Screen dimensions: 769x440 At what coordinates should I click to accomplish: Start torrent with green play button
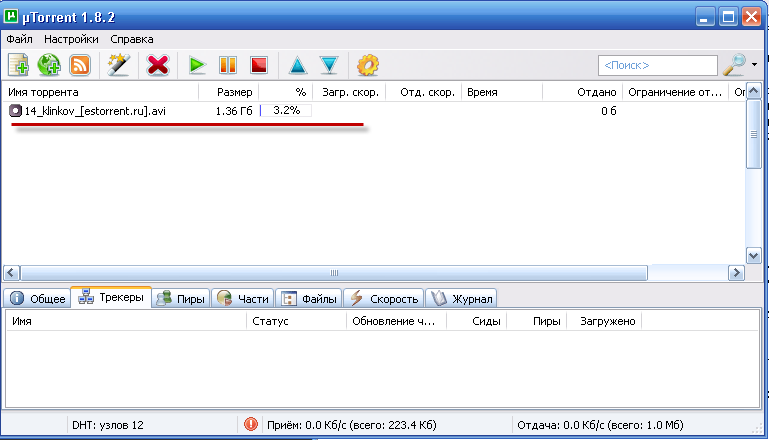[x=197, y=65]
